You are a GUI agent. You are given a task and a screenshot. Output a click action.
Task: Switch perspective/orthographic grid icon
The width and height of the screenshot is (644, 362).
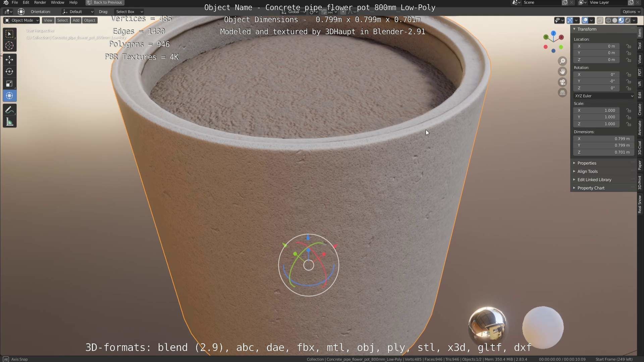point(562,93)
